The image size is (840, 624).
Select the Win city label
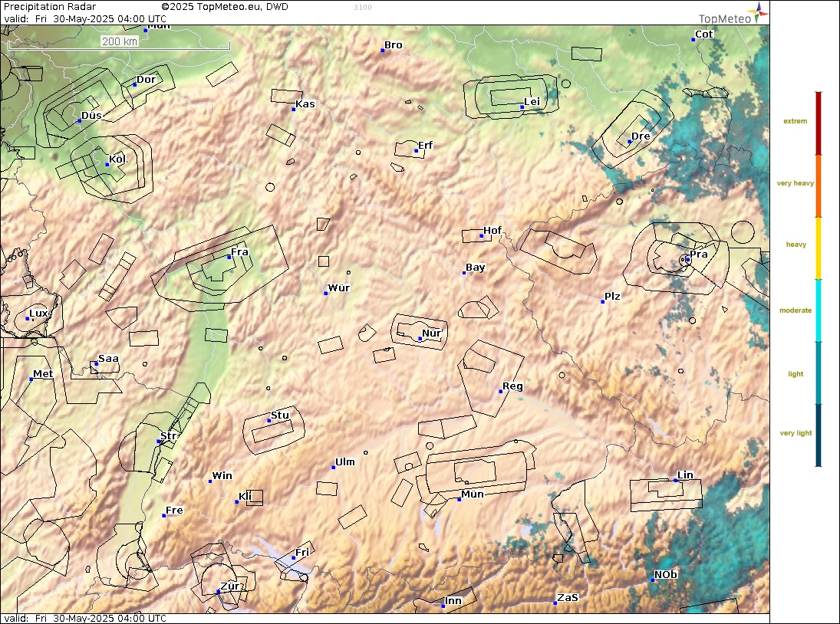[222, 476]
